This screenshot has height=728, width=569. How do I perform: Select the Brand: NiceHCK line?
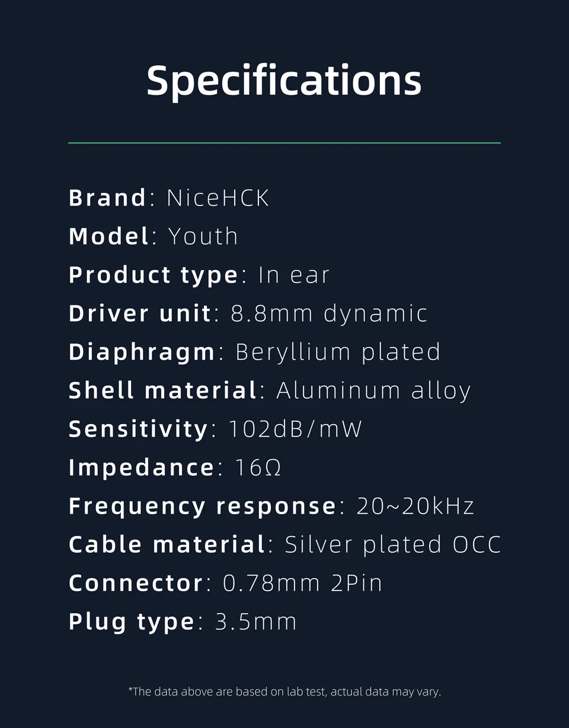[169, 198]
